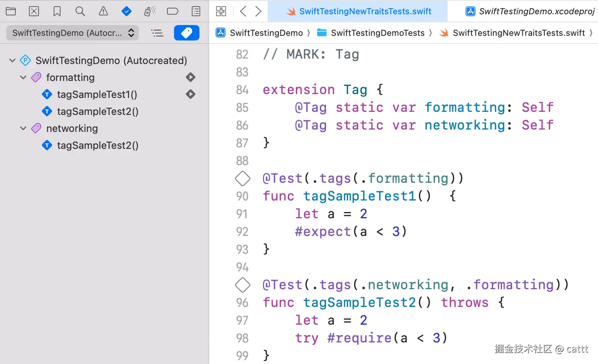Viewport: 598px width, 364px height.
Task: Click the test icon of tagSampleTest1()
Action: [47, 94]
